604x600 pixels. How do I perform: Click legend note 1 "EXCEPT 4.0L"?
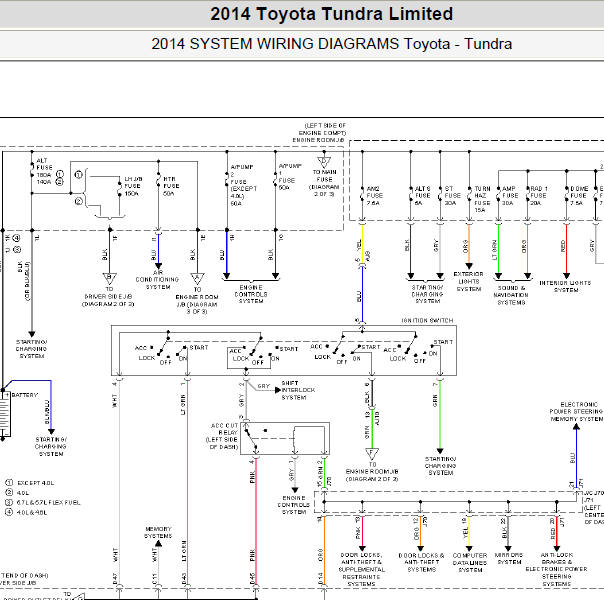pos(30,483)
